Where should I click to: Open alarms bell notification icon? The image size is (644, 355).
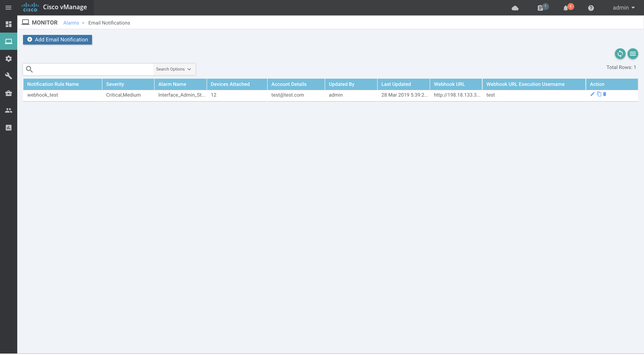point(566,8)
